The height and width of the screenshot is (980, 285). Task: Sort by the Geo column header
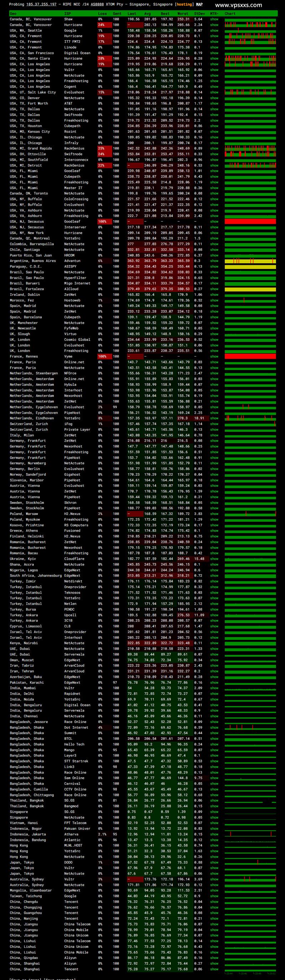click(13, 14)
